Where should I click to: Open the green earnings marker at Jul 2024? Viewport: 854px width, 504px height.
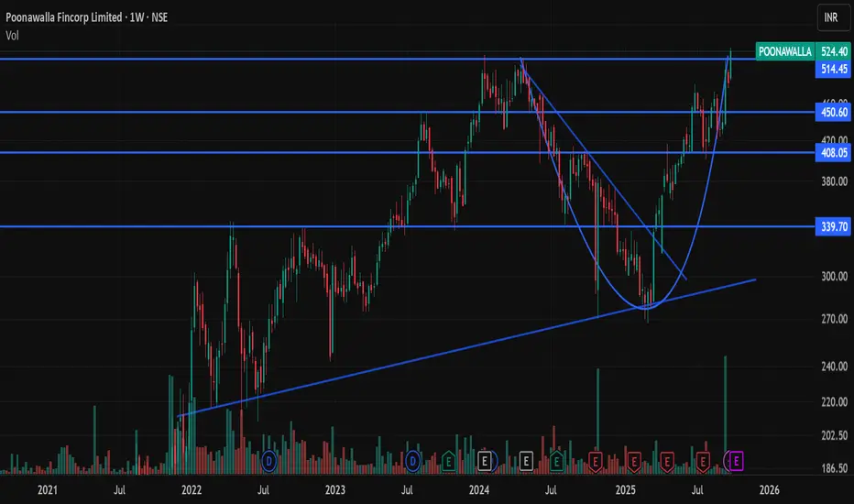(x=556, y=462)
